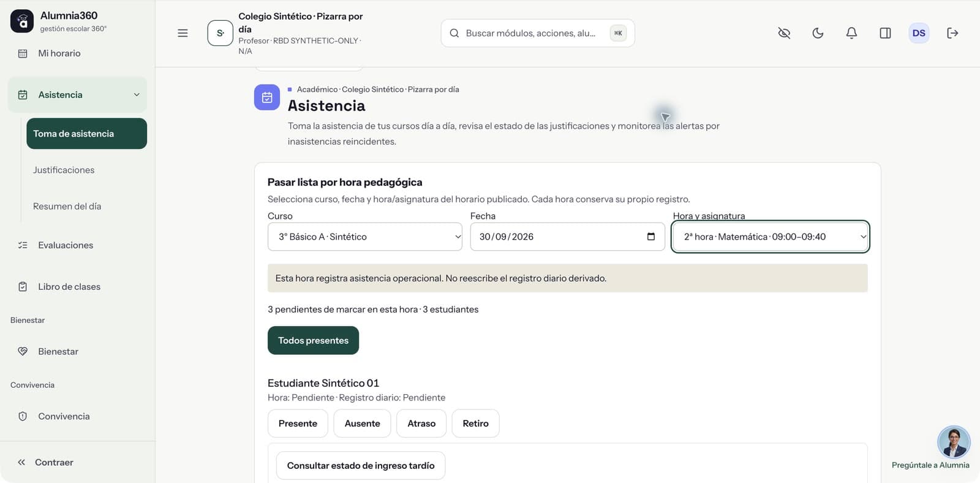Switch to dark mode moon icon
The height and width of the screenshot is (483, 980).
tap(818, 33)
